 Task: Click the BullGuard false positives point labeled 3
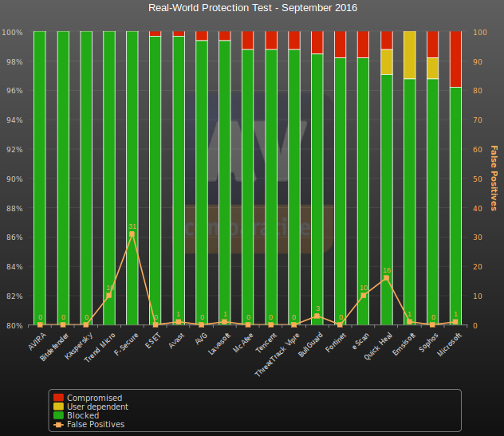pyautogui.click(x=317, y=316)
